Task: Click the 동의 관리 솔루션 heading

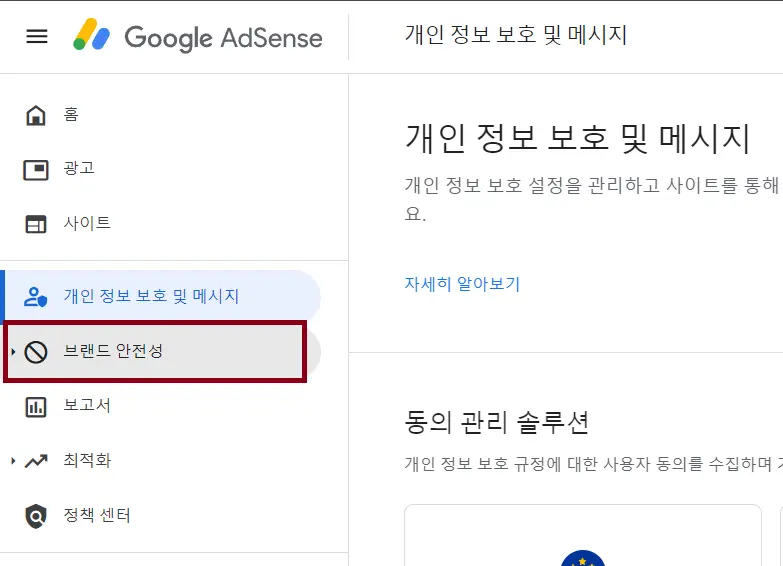Action: 496,423
